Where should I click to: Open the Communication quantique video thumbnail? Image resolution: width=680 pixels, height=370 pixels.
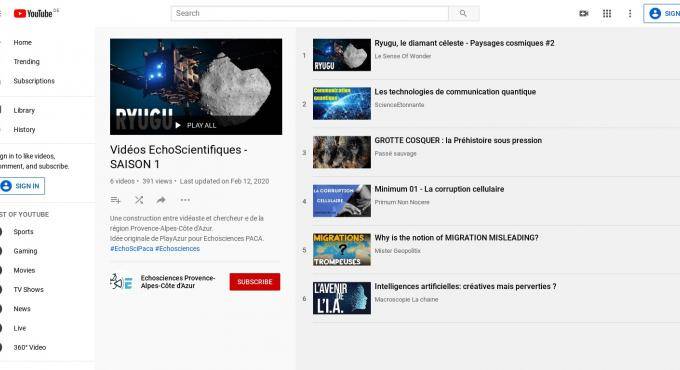342,104
